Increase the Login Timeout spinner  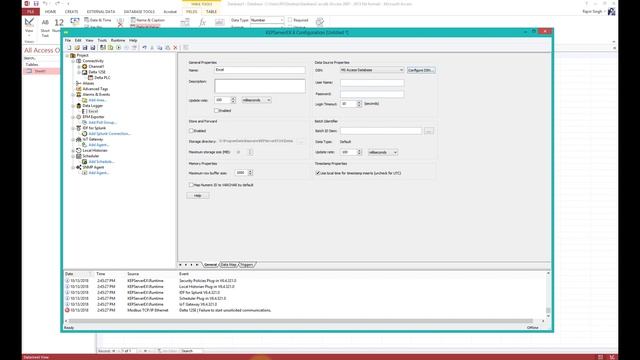point(359,102)
